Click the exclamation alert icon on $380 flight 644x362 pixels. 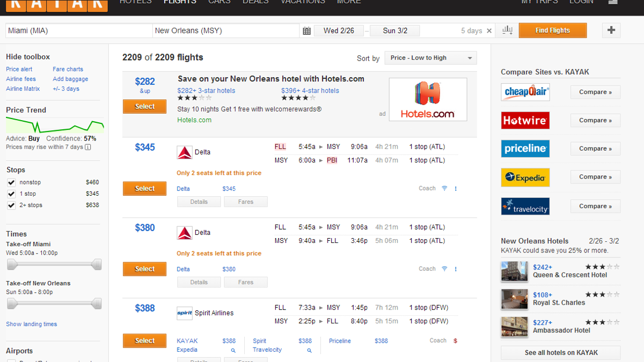[x=456, y=269]
